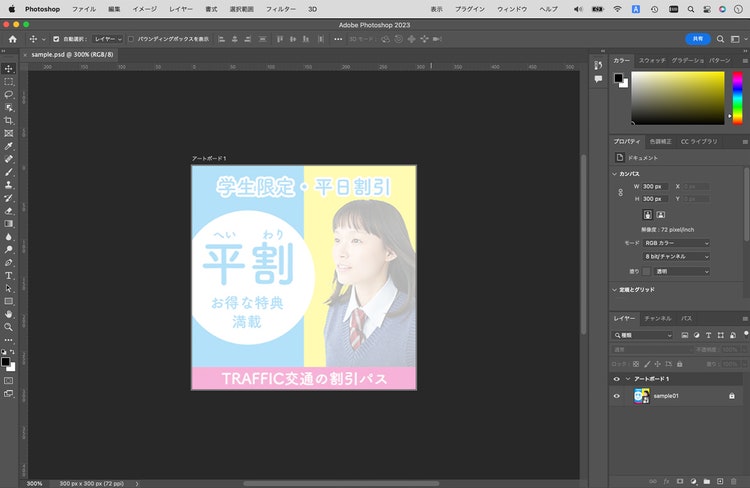This screenshot has height=488, width=750.
Task: Toggle pixel layer filter in Layers panel
Action: tap(684, 335)
